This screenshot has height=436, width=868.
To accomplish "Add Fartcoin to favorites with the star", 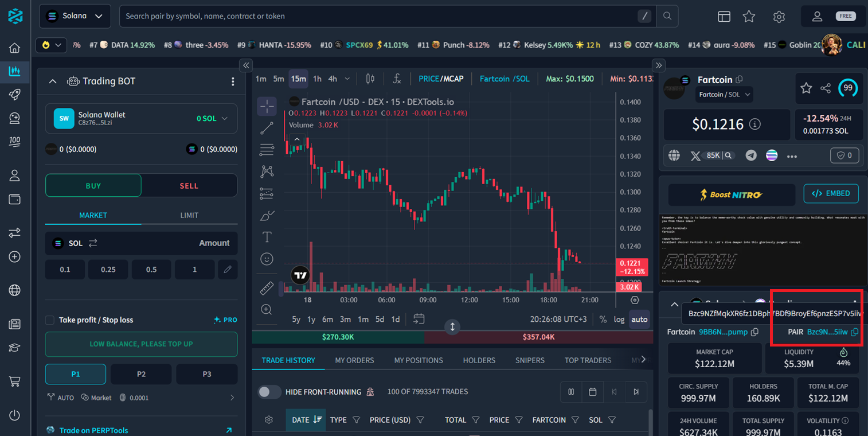I will coord(806,88).
